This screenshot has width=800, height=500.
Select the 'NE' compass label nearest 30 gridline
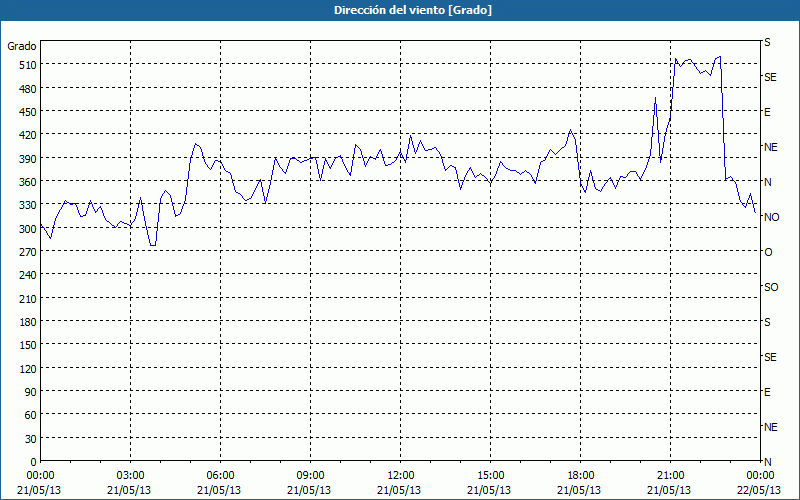click(x=771, y=428)
